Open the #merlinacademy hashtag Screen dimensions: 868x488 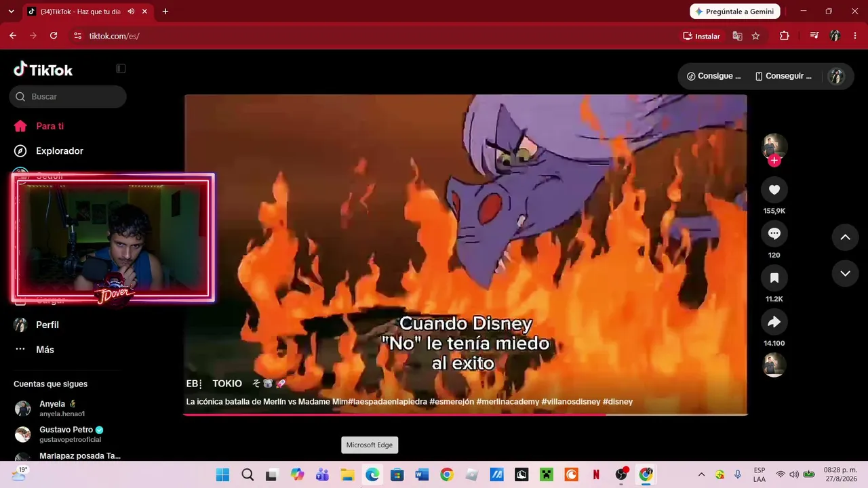click(x=508, y=402)
